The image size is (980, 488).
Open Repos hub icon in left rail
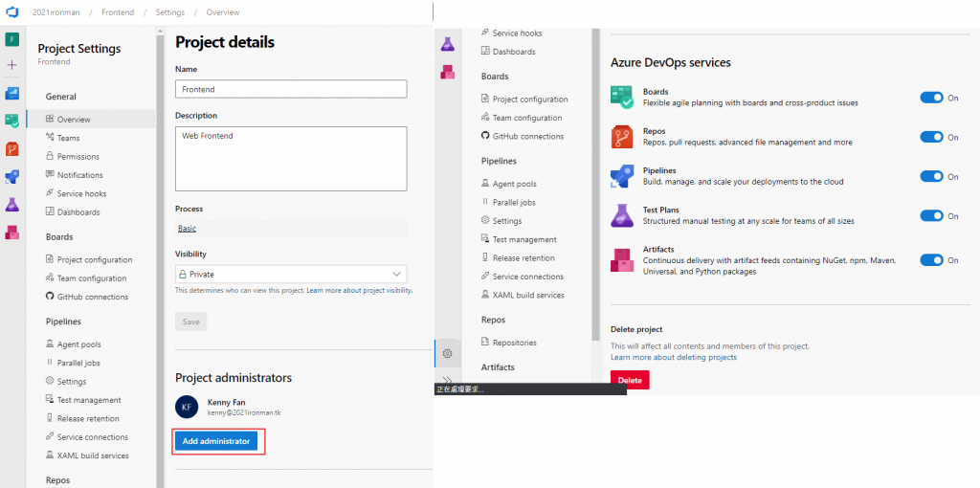click(12, 148)
